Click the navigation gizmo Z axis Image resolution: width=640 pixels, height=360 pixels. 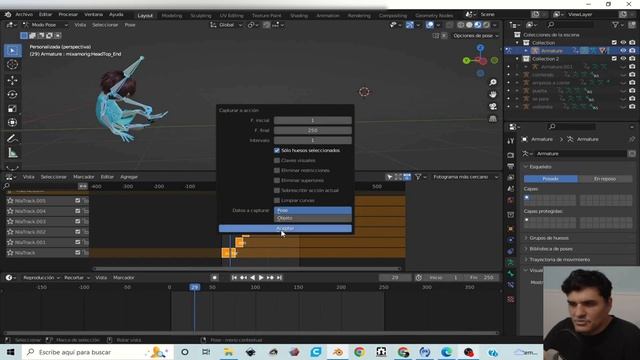pyautogui.click(x=480, y=48)
